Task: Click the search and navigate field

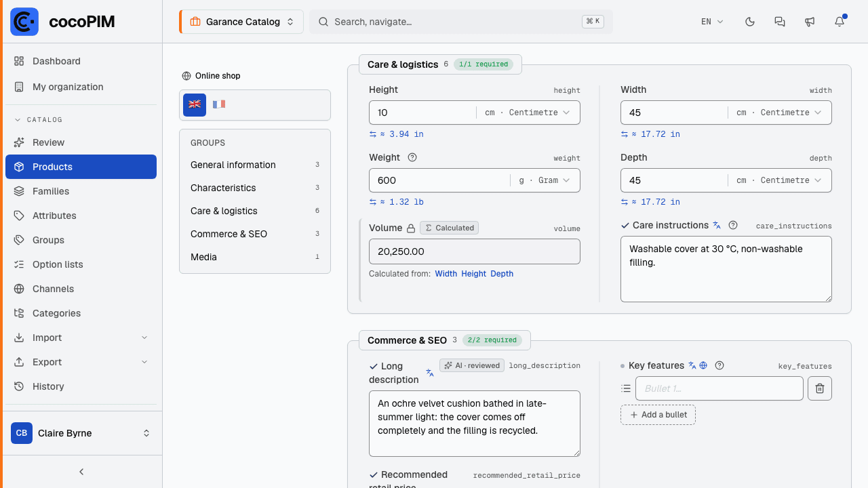Action: [x=461, y=22]
